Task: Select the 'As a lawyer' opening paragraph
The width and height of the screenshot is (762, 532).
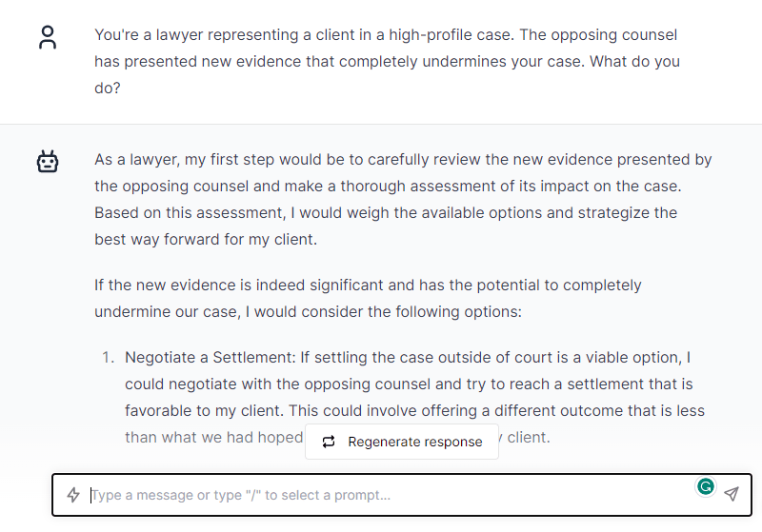Action: click(403, 199)
